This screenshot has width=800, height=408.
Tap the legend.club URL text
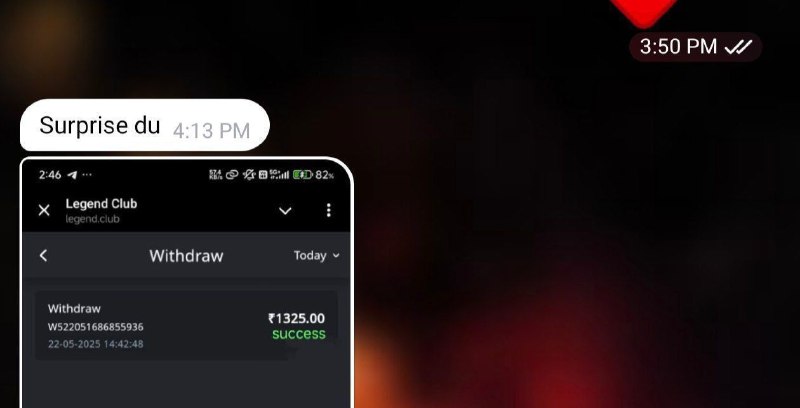92,219
